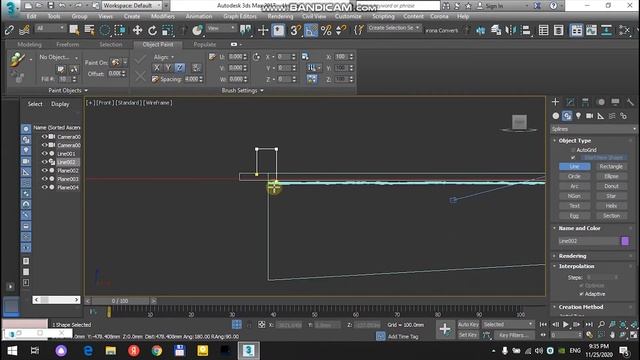Hide Plane003 using its eye icon

[44, 179]
